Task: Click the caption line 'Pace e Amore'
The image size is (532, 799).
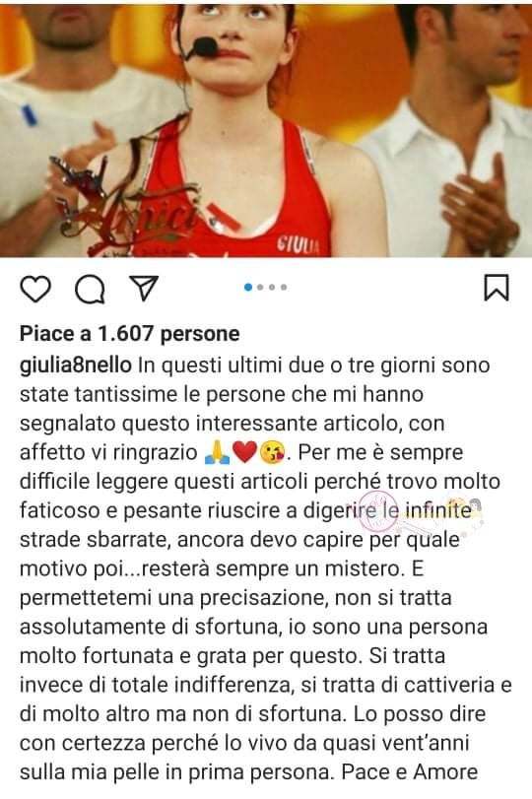Action: coord(410,772)
